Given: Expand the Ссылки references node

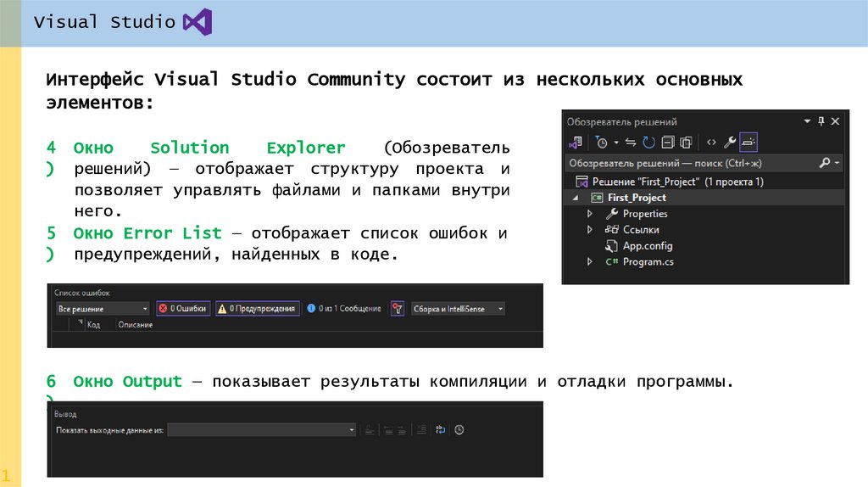Looking at the screenshot, I should [590, 229].
